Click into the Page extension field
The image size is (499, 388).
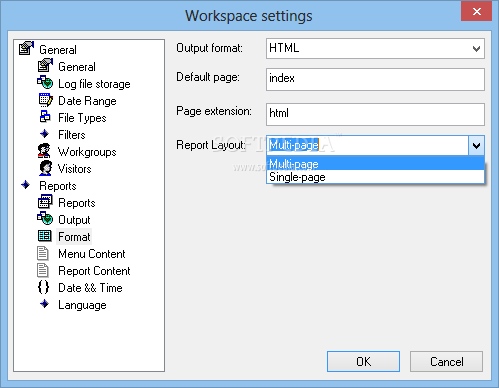375,114
